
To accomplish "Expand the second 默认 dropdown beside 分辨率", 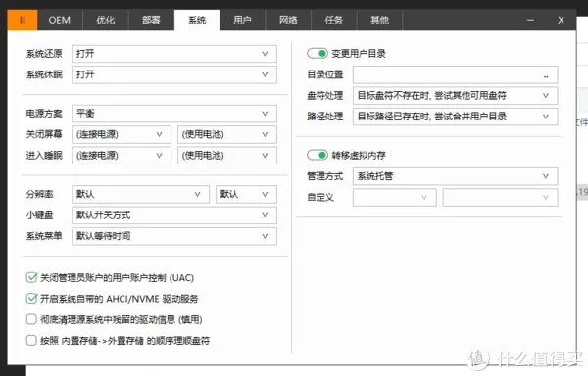I will coord(246,195).
